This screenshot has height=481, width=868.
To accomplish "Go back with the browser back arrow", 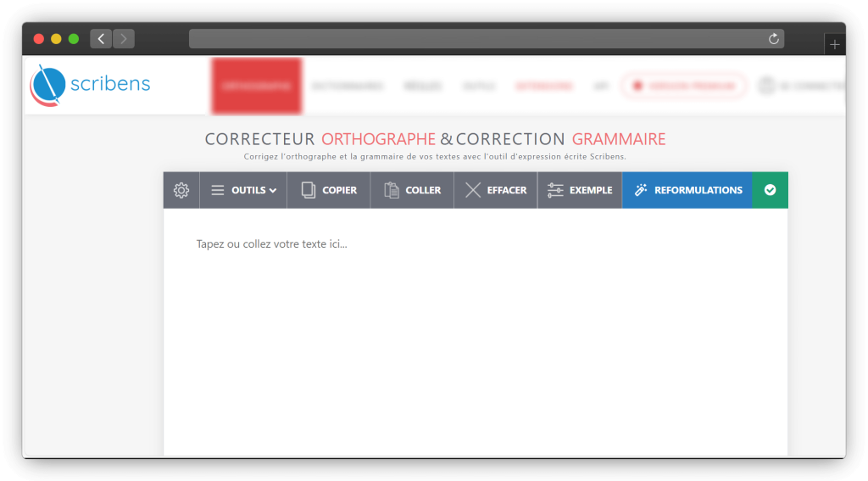I will (x=102, y=39).
